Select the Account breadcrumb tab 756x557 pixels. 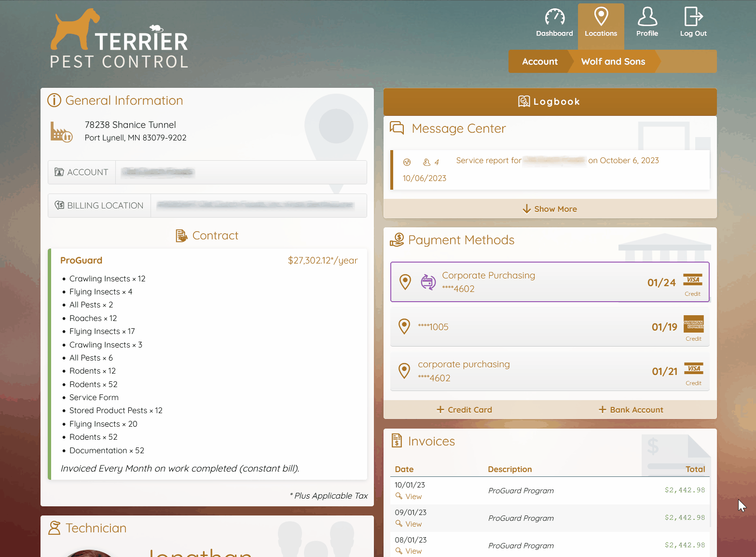click(x=540, y=61)
